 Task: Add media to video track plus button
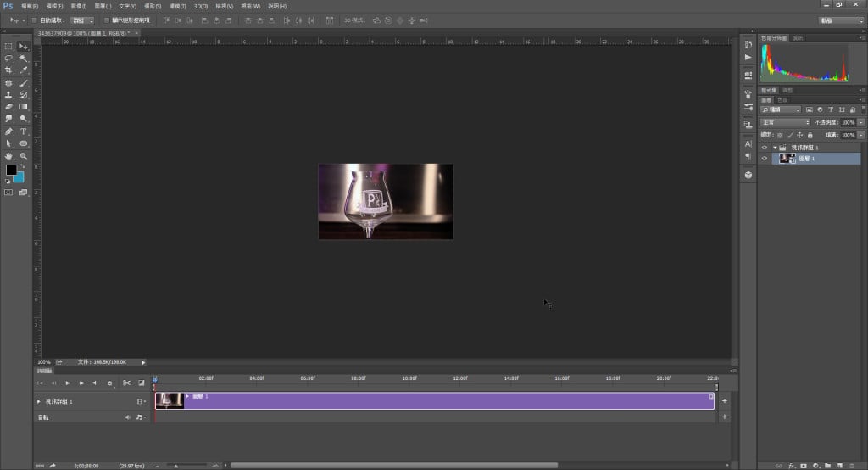pos(725,400)
